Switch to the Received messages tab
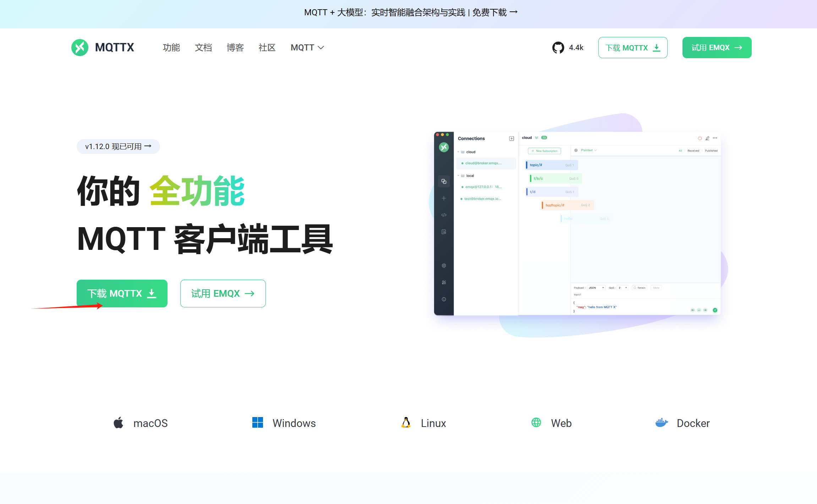The image size is (817, 504). pos(693,151)
